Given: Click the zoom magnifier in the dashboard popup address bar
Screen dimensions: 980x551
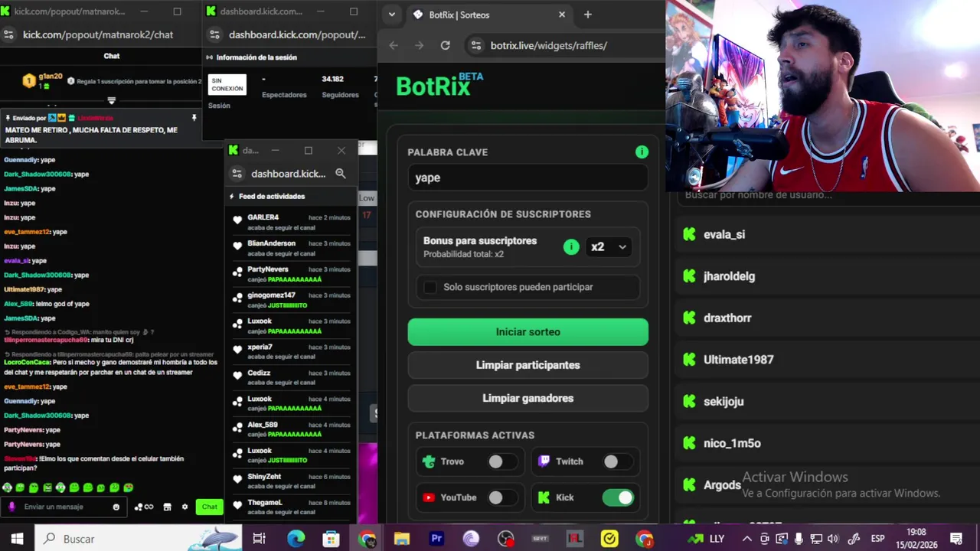Looking at the screenshot, I should coord(341,174).
